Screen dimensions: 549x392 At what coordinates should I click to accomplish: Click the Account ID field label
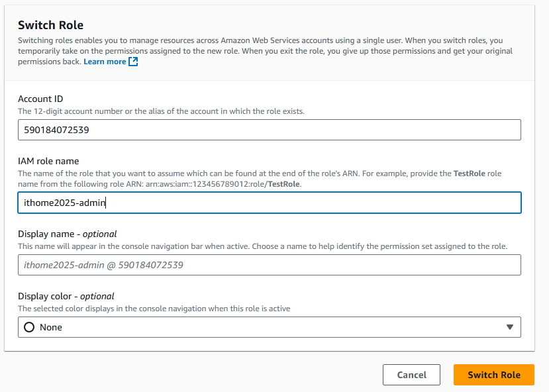coord(40,99)
